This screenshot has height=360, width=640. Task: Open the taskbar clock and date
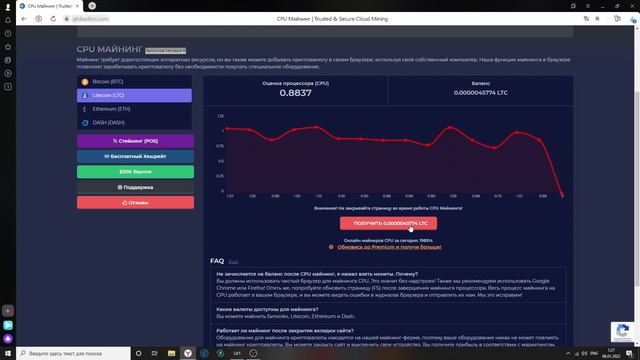(611, 353)
